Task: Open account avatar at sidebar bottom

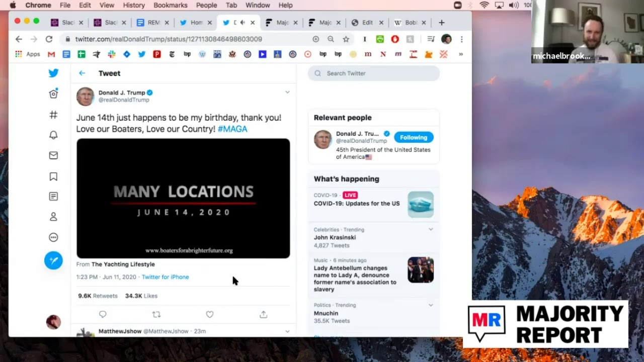Action: (53, 322)
